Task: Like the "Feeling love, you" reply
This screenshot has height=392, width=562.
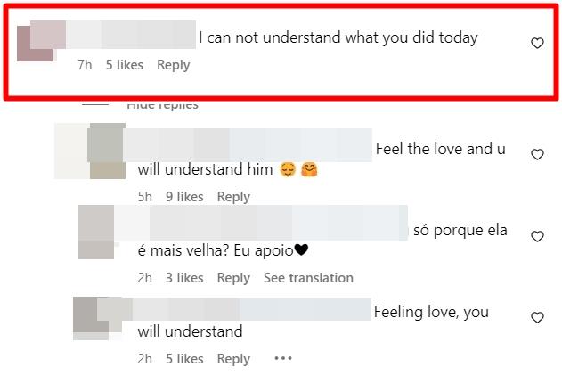Action: (x=537, y=318)
